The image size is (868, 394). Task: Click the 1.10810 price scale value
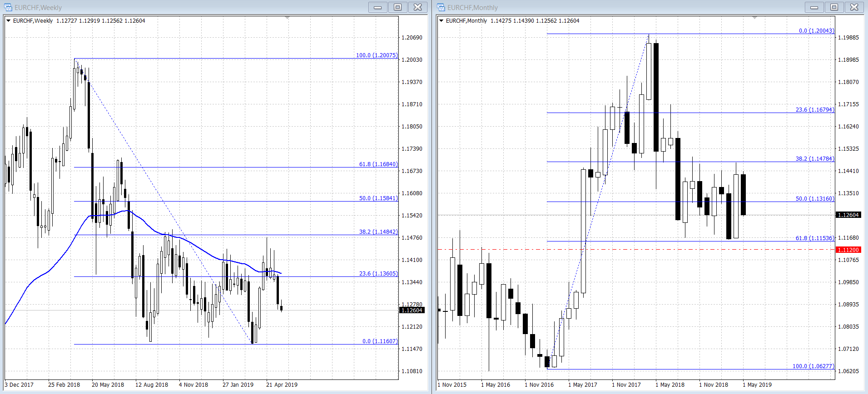pos(412,371)
